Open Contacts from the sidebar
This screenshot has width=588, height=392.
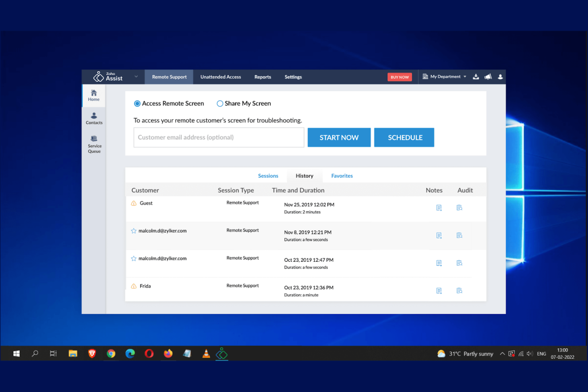click(94, 118)
